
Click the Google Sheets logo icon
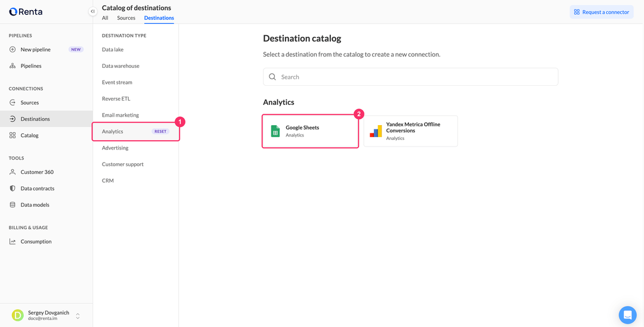pyautogui.click(x=275, y=131)
